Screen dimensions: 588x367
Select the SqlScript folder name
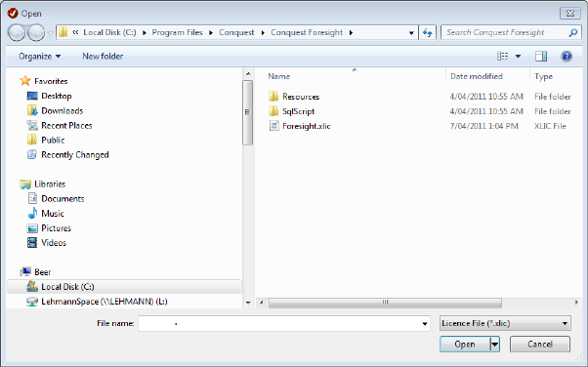coord(299,111)
